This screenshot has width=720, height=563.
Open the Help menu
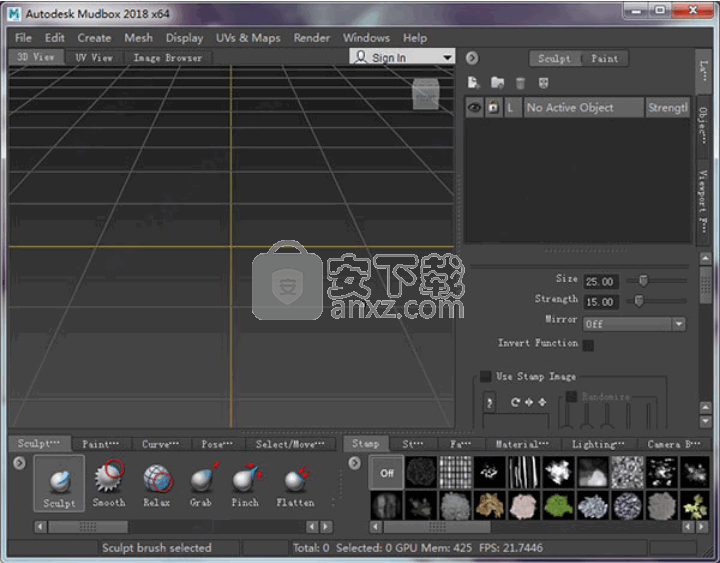pyautogui.click(x=415, y=38)
